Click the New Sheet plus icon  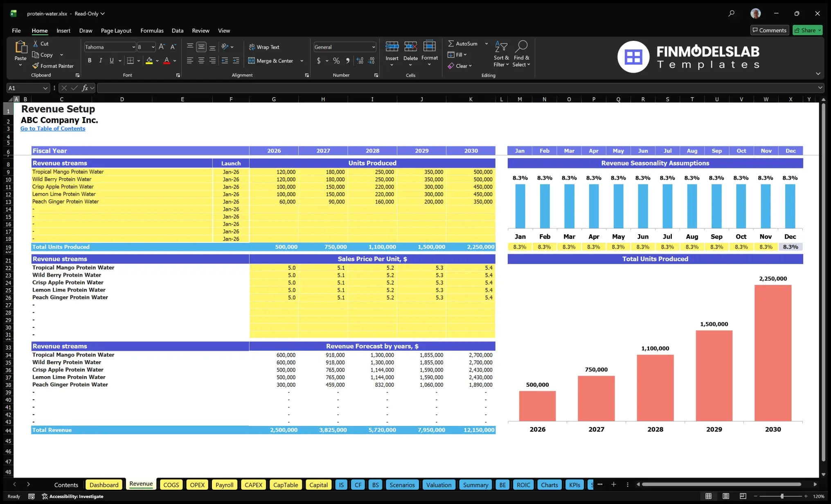(614, 484)
